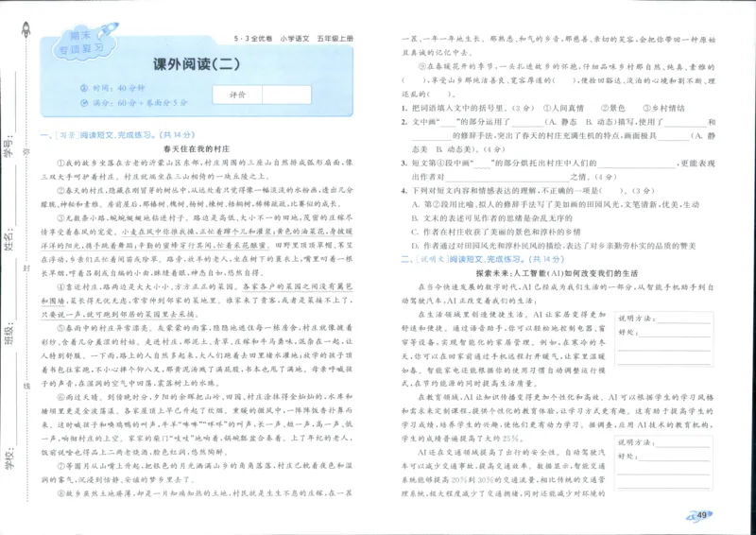The height and width of the screenshot is (535, 756).
Task: Click paragraph ⑥ starting 雨过天晴
Action: point(197,424)
